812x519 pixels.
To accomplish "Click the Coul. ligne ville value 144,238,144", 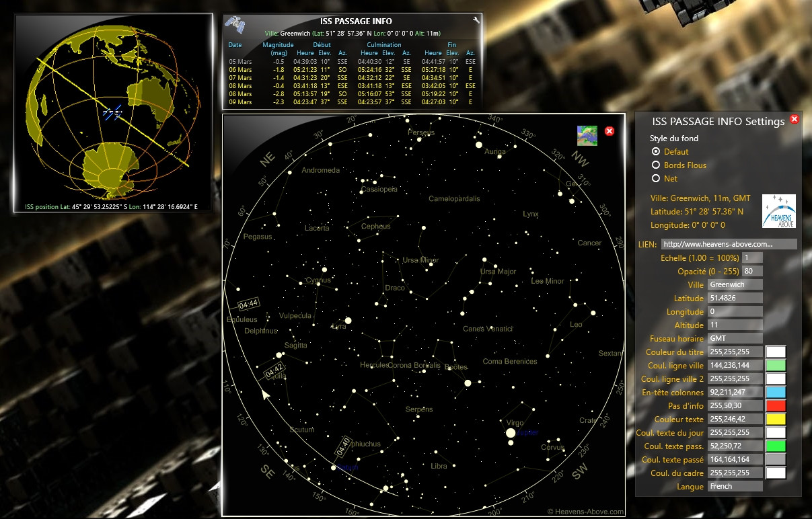I will (735, 365).
